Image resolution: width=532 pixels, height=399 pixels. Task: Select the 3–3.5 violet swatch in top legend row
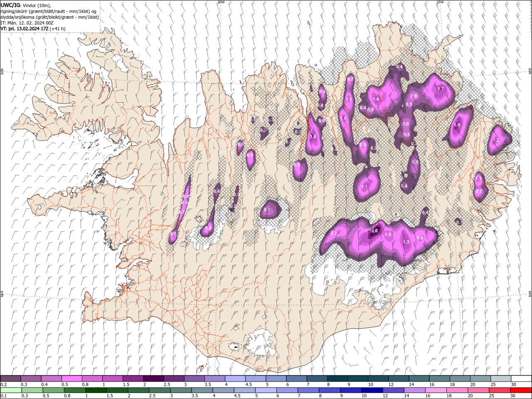click(195, 379)
